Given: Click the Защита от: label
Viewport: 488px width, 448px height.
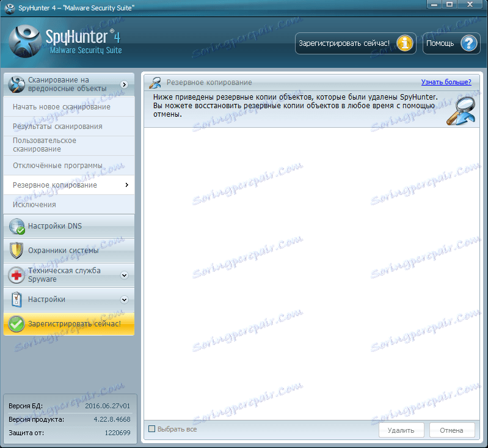Looking at the screenshot, I should point(26,433).
